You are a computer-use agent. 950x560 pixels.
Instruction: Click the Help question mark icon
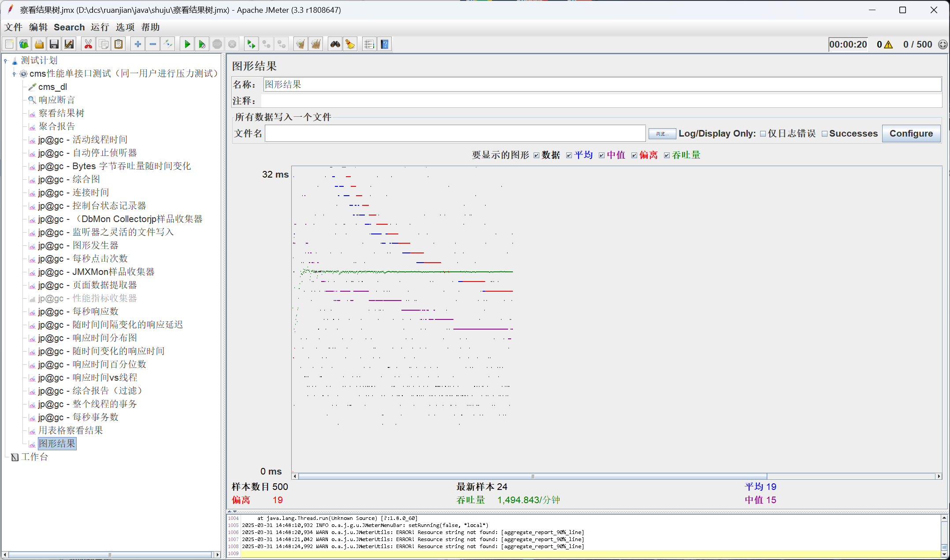point(385,44)
